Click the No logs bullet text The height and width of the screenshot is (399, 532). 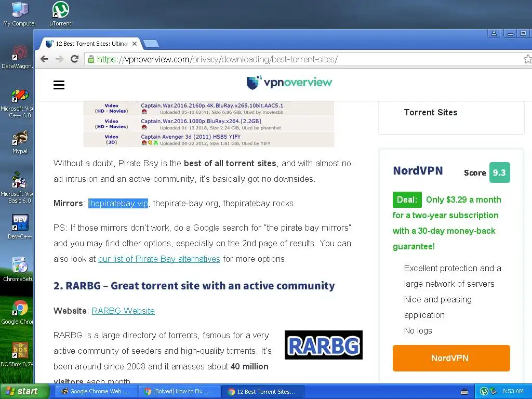click(x=418, y=330)
